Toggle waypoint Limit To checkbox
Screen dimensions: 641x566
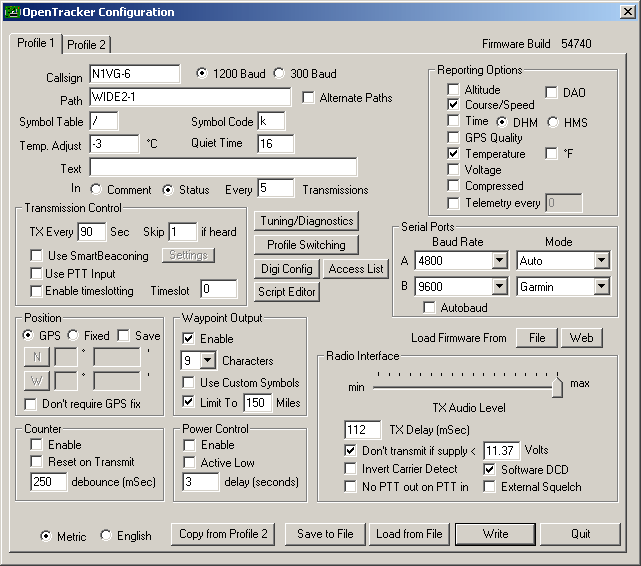click(188, 402)
